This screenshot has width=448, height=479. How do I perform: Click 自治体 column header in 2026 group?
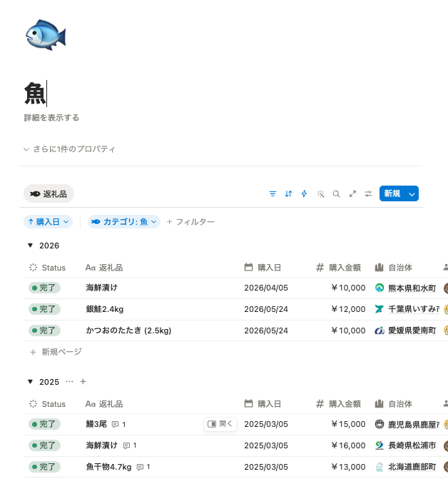pyautogui.click(x=394, y=268)
